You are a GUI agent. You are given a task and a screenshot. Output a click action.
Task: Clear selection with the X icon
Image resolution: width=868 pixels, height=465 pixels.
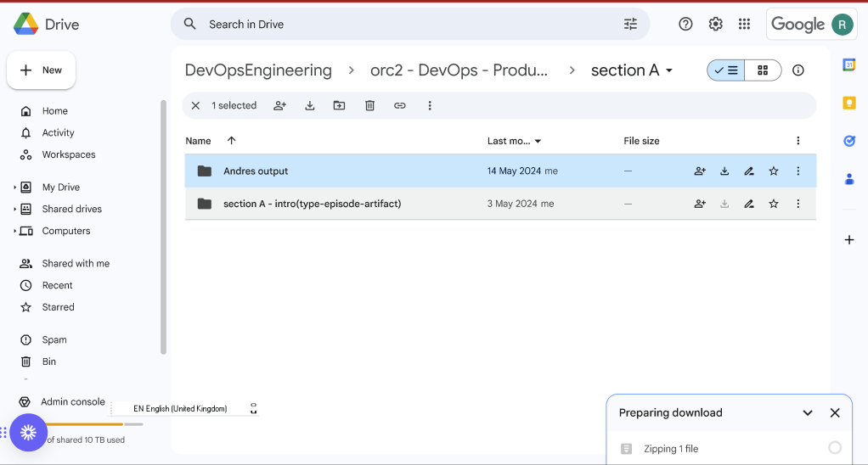[x=195, y=105]
